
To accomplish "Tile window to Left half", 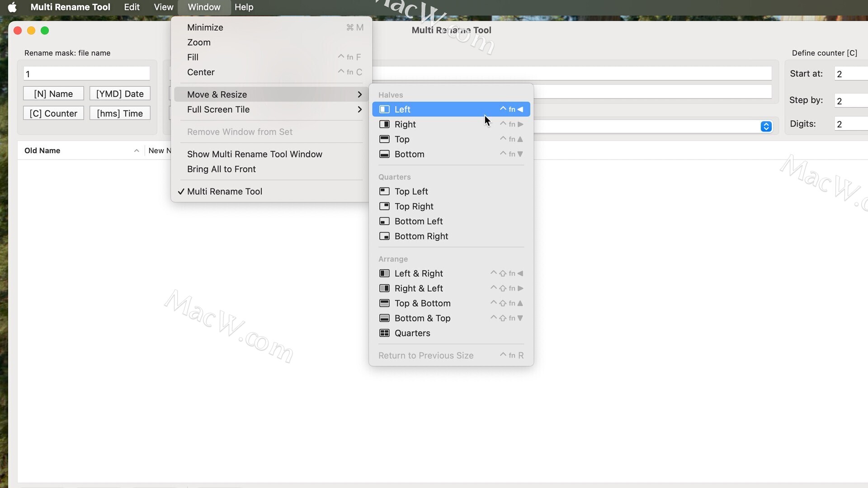I will [x=451, y=109].
